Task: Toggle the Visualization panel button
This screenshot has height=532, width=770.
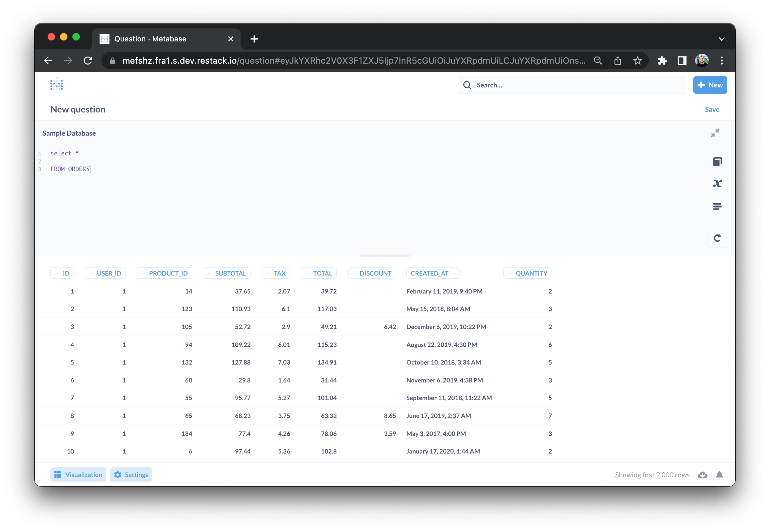Action: click(79, 475)
